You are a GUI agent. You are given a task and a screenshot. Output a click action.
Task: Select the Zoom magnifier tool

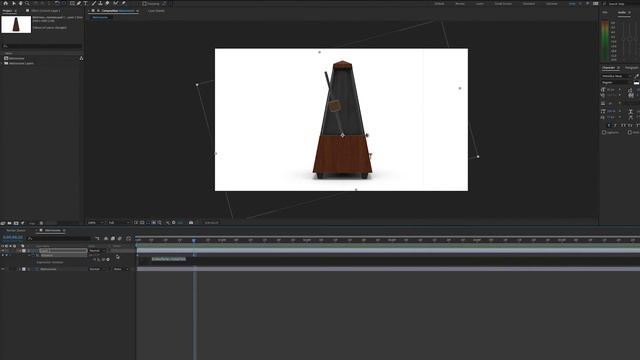tap(27, 3)
